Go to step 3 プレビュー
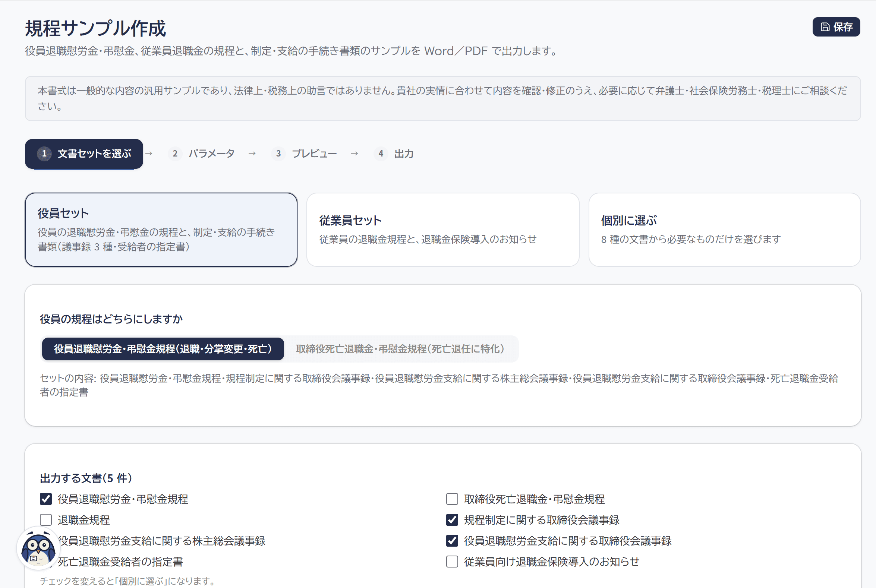The width and height of the screenshot is (876, 588). pos(304,154)
